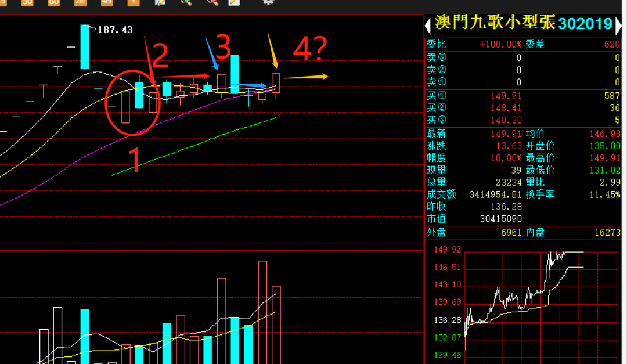This screenshot has width=627, height=364.
Task: Switch to the 60-minute period button
Action: [x=53, y=2]
